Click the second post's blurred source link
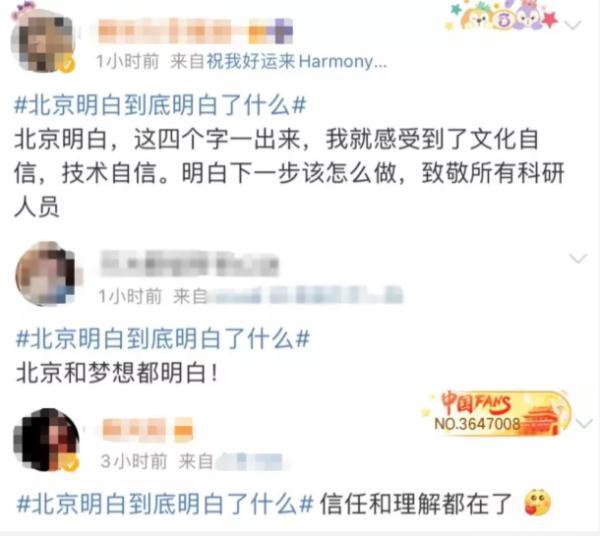 (305, 295)
